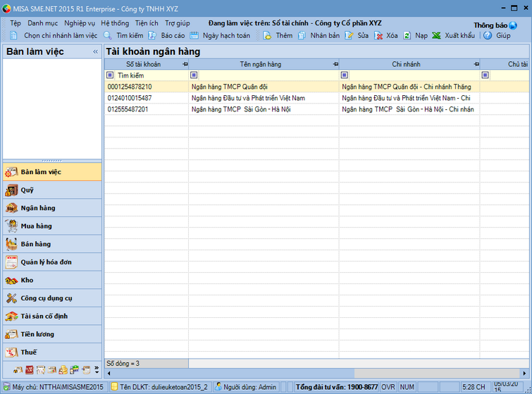The width and height of the screenshot is (532, 394).
Task: Open help with the Giúp button
Action: (497, 35)
